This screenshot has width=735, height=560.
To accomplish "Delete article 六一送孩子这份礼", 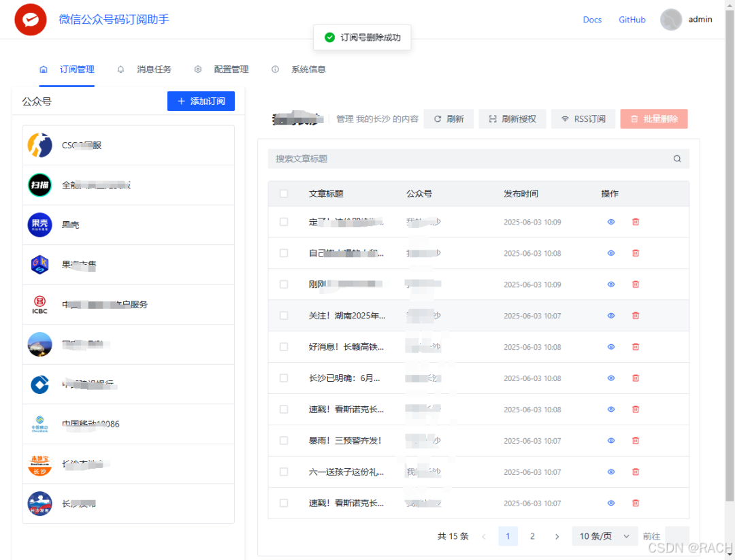I will 636,472.
